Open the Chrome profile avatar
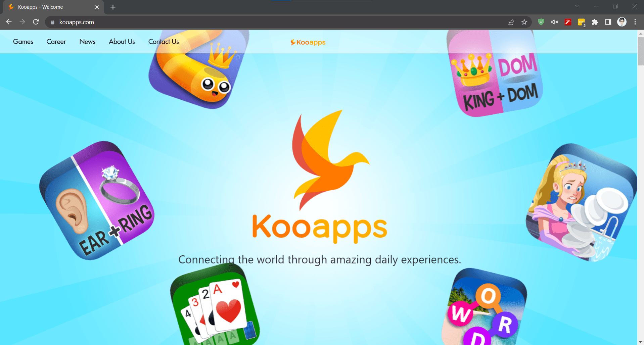The height and width of the screenshot is (345, 644). [622, 22]
